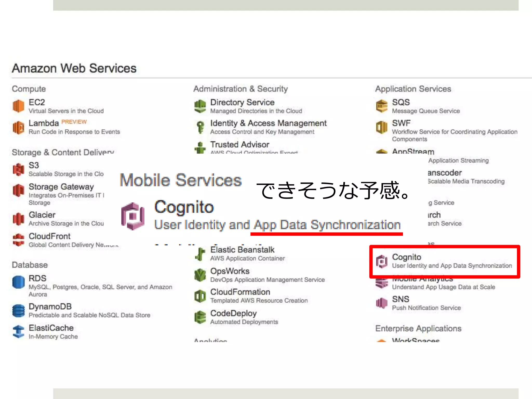Click the Glacier service icon
The image size is (532, 399).
[x=18, y=219]
